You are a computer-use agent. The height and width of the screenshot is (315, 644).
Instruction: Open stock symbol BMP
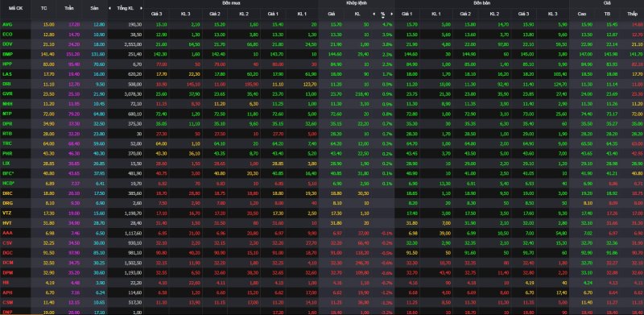[x=7, y=54]
